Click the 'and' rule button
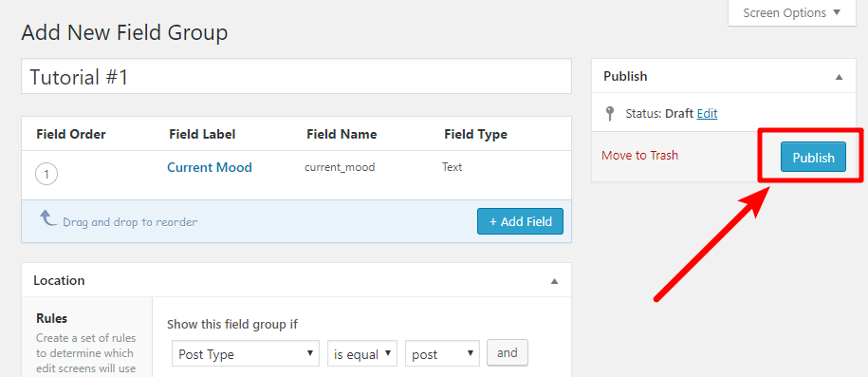This screenshot has width=868, height=377. (x=508, y=352)
